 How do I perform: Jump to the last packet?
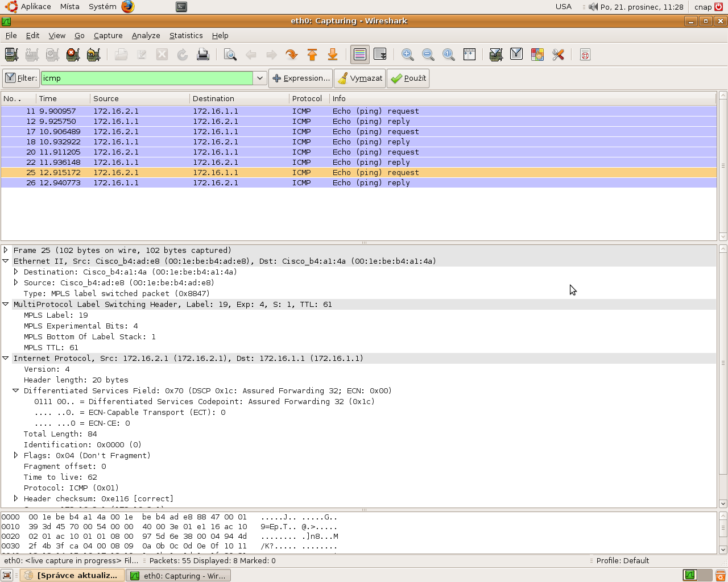point(333,55)
